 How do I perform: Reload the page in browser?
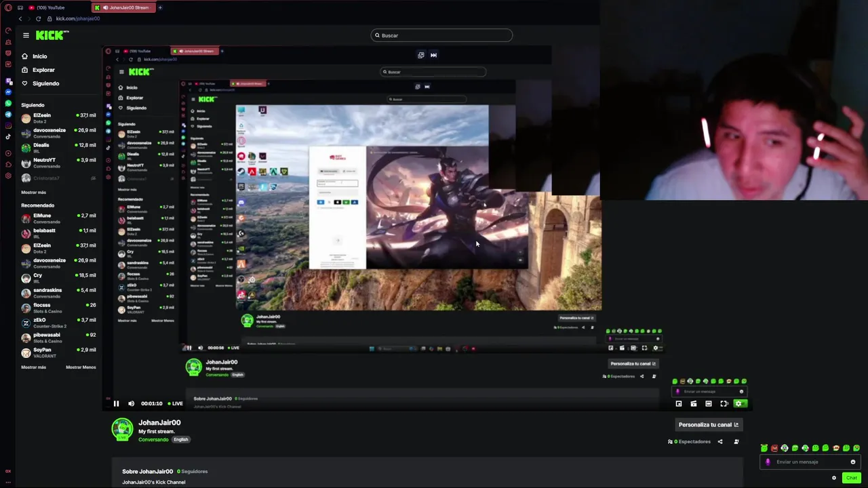pos(38,19)
